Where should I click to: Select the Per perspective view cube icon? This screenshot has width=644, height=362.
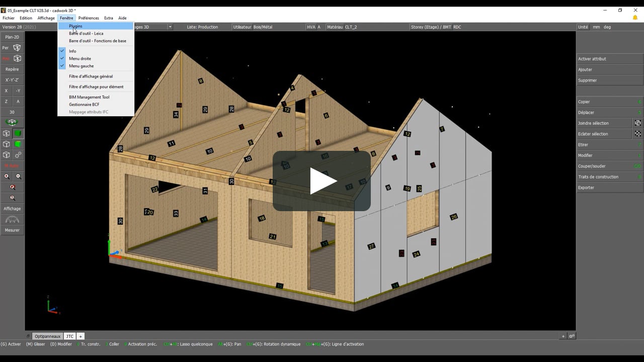click(17, 48)
